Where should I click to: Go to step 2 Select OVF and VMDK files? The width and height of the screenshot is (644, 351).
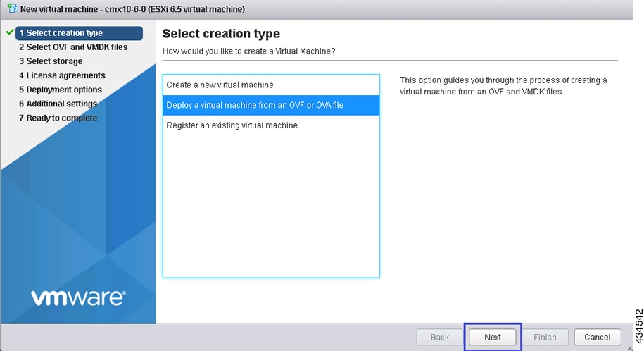pyautogui.click(x=73, y=47)
